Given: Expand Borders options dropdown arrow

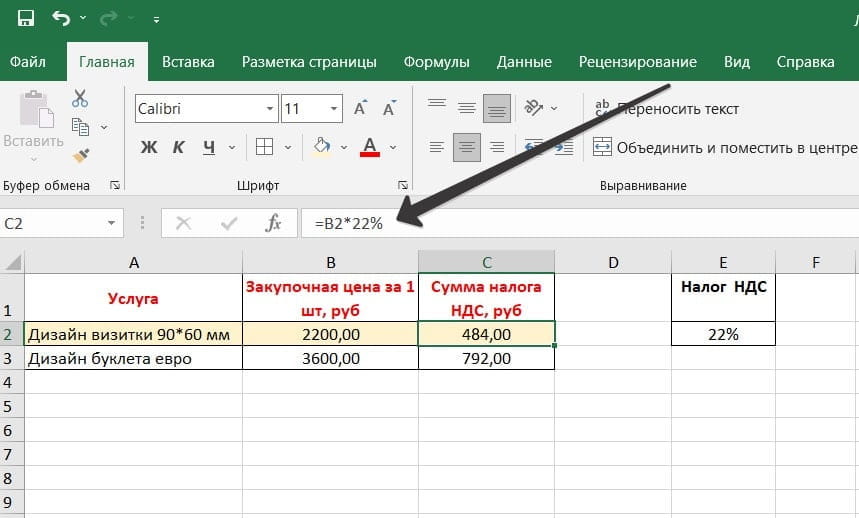Looking at the screenshot, I should point(288,147).
